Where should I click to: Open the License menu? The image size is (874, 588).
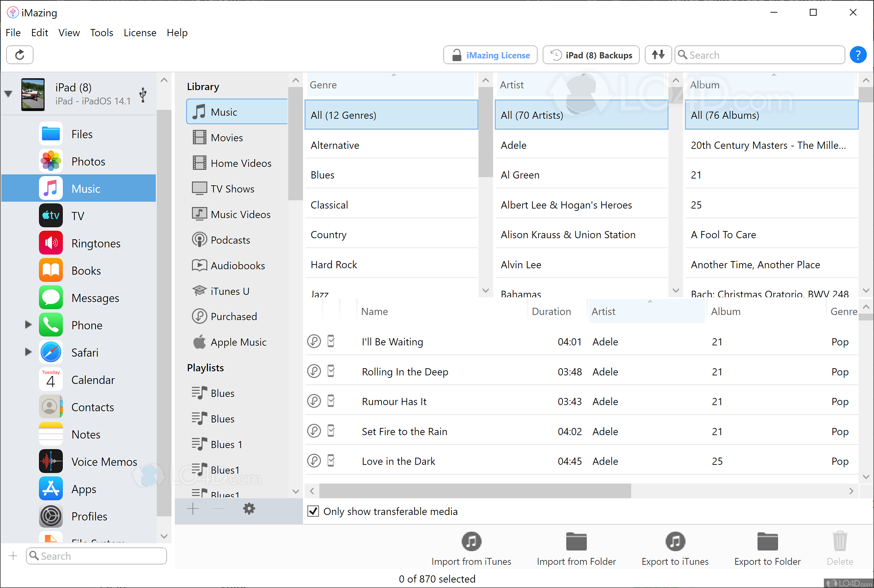pyautogui.click(x=140, y=33)
